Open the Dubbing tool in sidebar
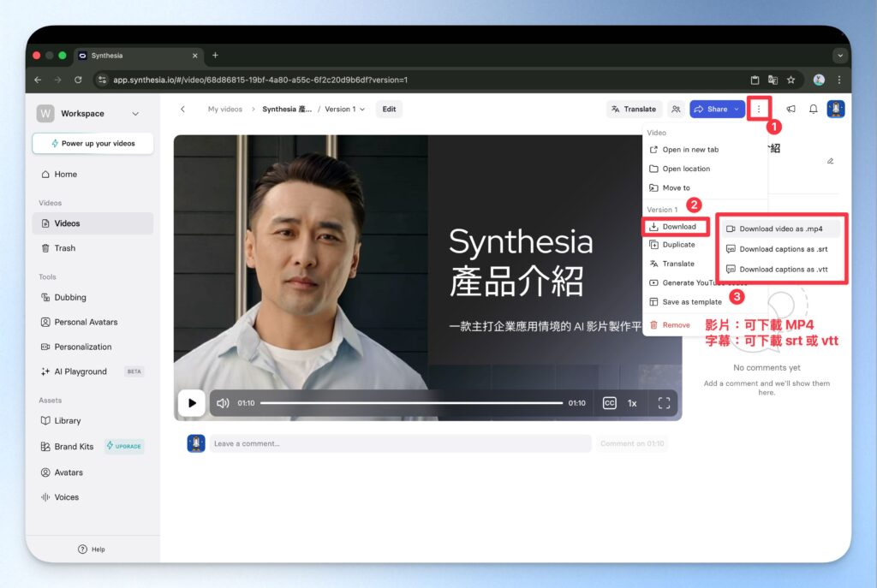This screenshot has height=588, width=877. [x=70, y=297]
